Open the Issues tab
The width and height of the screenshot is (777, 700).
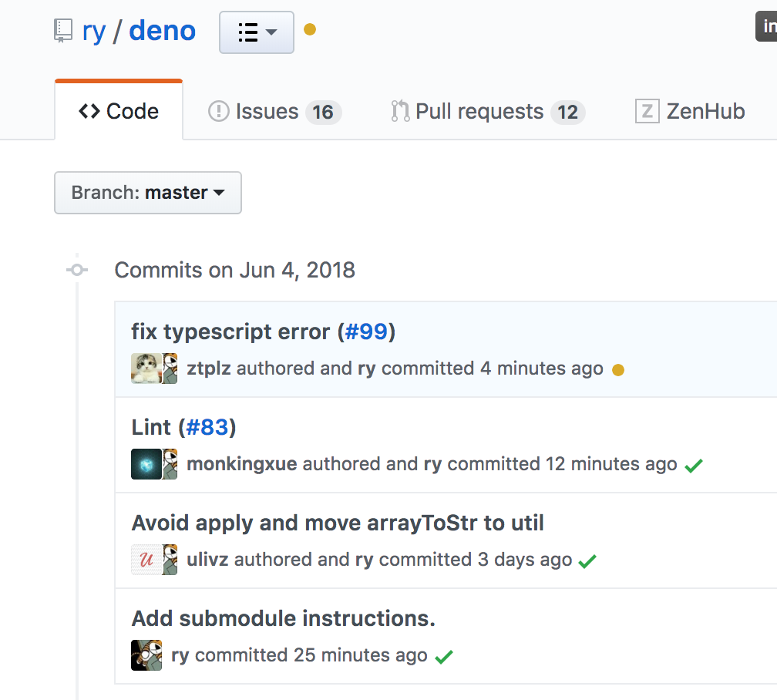(x=274, y=111)
